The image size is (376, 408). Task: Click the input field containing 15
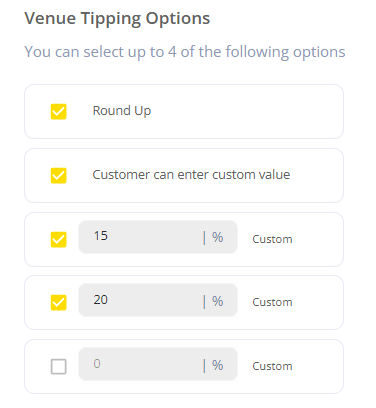pos(158,237)
